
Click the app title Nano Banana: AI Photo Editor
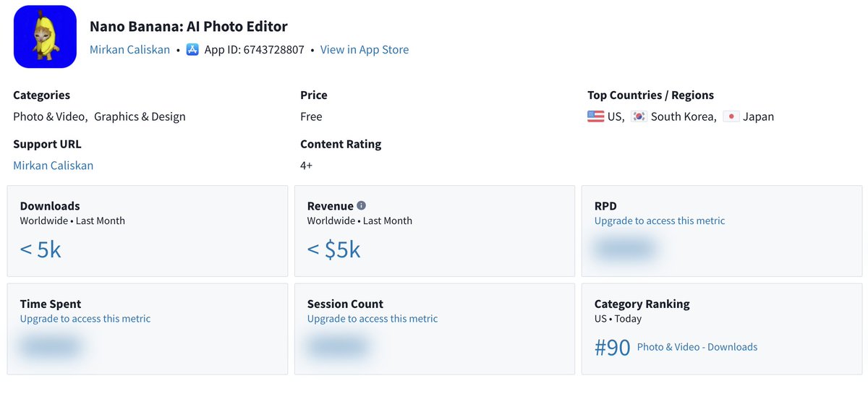[189, 27]
